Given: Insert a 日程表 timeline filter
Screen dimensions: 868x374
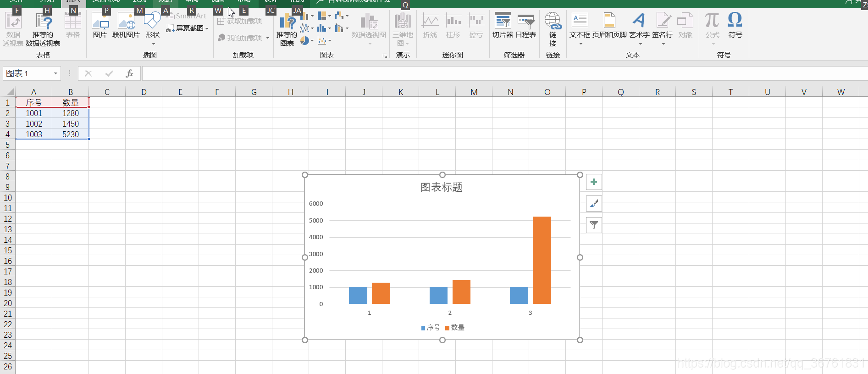Looking at the screenshot, I should 525,26.
